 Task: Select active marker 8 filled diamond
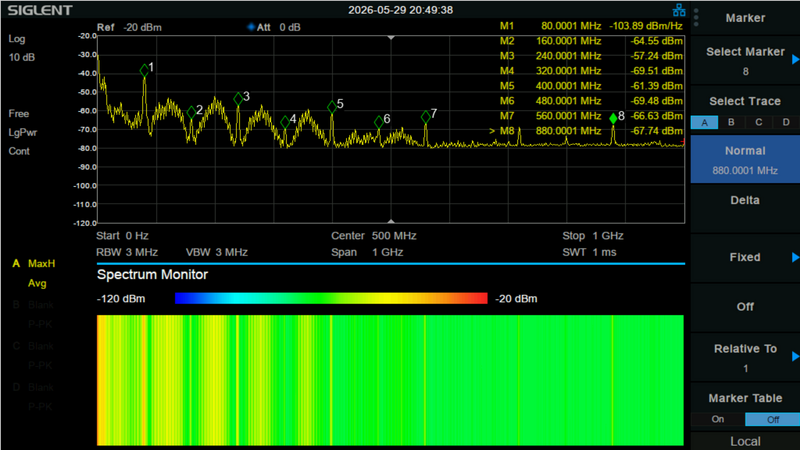[613, 119]
